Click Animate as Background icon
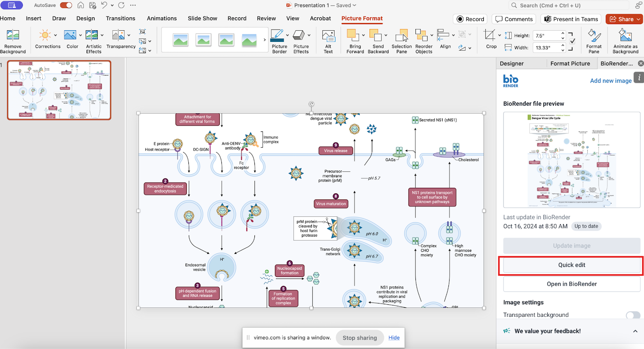 pos(625,36)
